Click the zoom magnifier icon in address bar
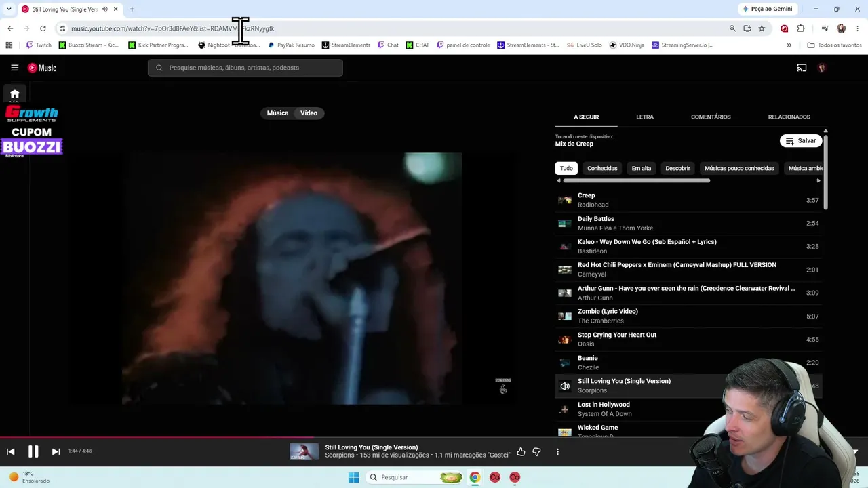 click(x=732, y=28)
